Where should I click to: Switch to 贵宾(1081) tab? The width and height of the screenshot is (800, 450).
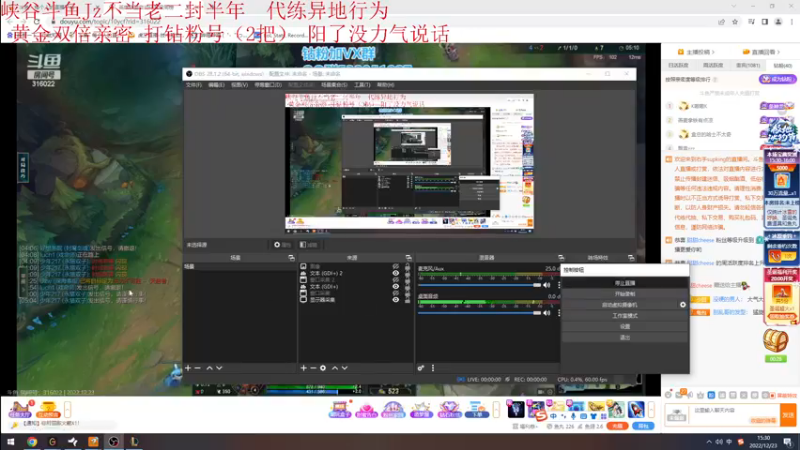click(747, 65)
